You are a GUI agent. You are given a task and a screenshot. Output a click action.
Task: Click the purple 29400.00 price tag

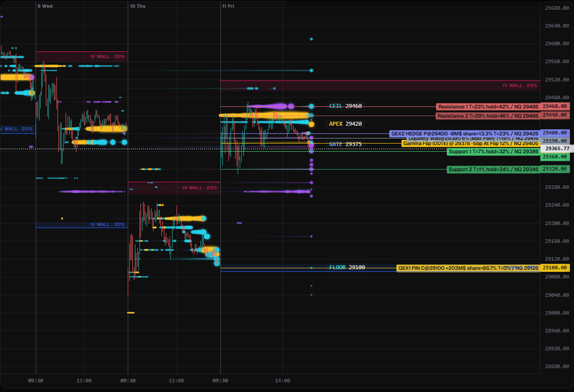[x=555, y=133]
